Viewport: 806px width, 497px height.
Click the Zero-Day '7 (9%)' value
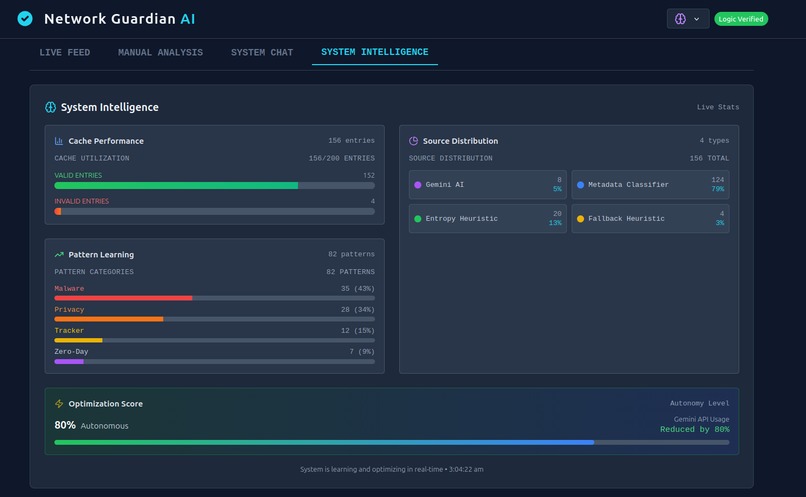pyautogui.click(x=362, y=352)
